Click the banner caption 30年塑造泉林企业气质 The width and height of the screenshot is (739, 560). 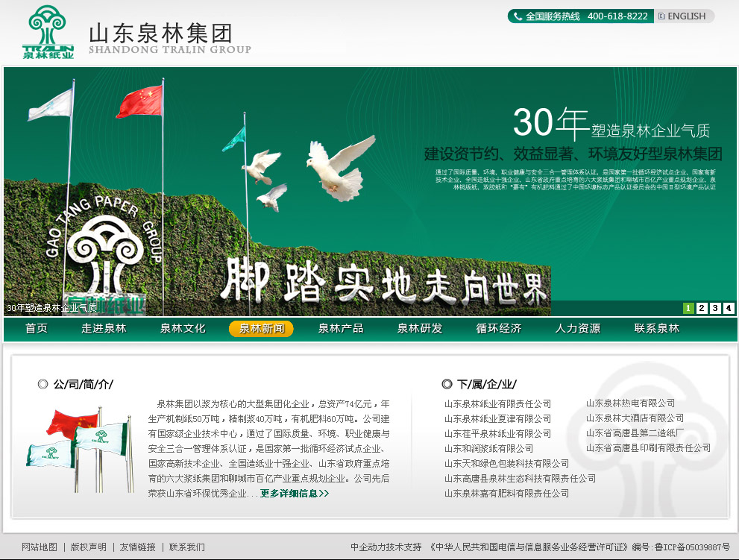coord(52,308)
